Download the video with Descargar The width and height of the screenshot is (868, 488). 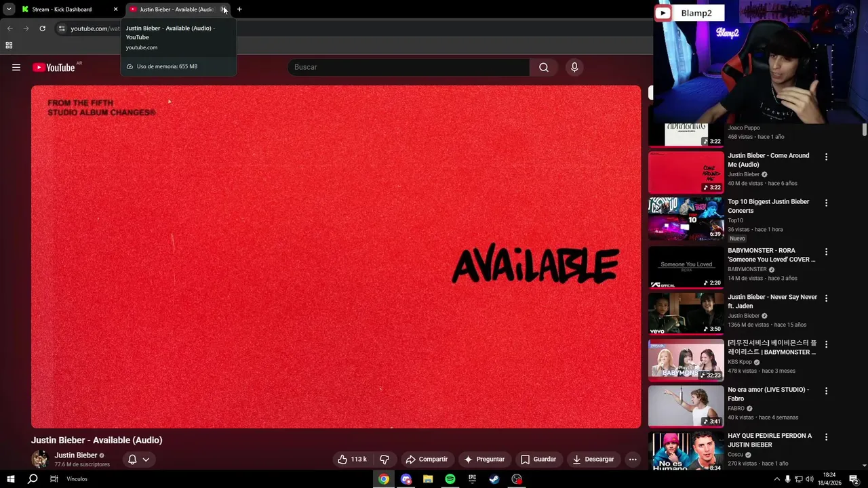pos(593,459)
